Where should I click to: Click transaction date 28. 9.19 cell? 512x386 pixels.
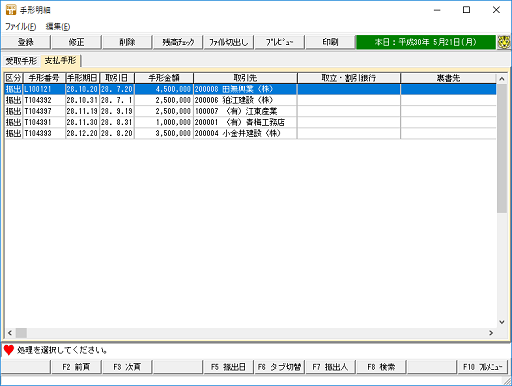click(117, 111)
